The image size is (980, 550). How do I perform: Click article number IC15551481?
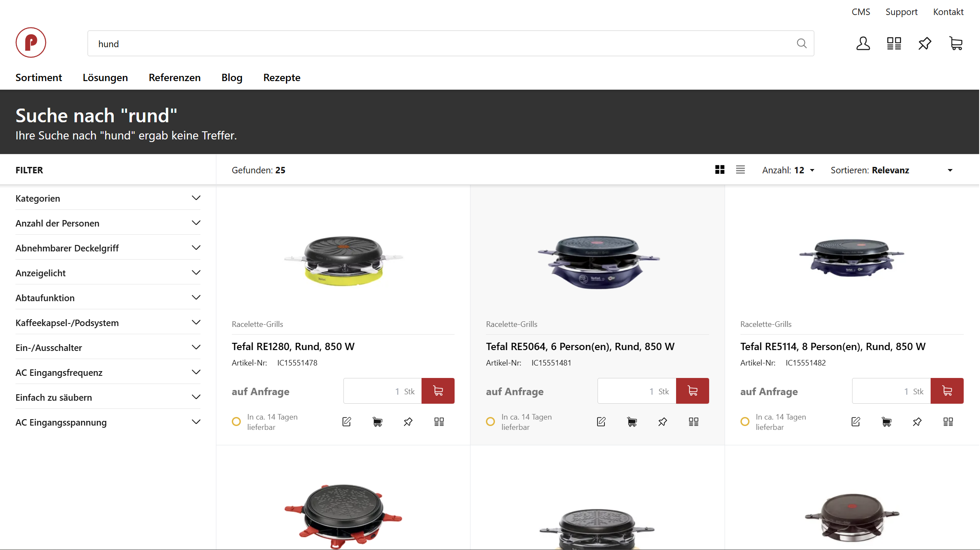pyautogui.click(x=551, y=363)
